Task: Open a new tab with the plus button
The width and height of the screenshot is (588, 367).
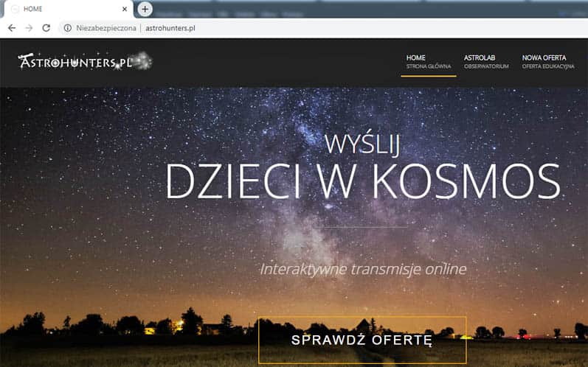Action: tap(145, 9)
